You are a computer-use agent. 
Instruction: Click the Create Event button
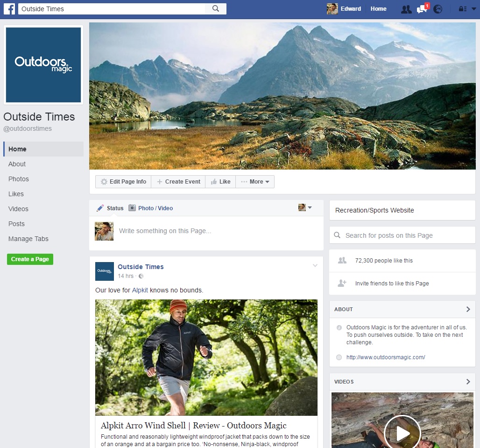(178, 182)
